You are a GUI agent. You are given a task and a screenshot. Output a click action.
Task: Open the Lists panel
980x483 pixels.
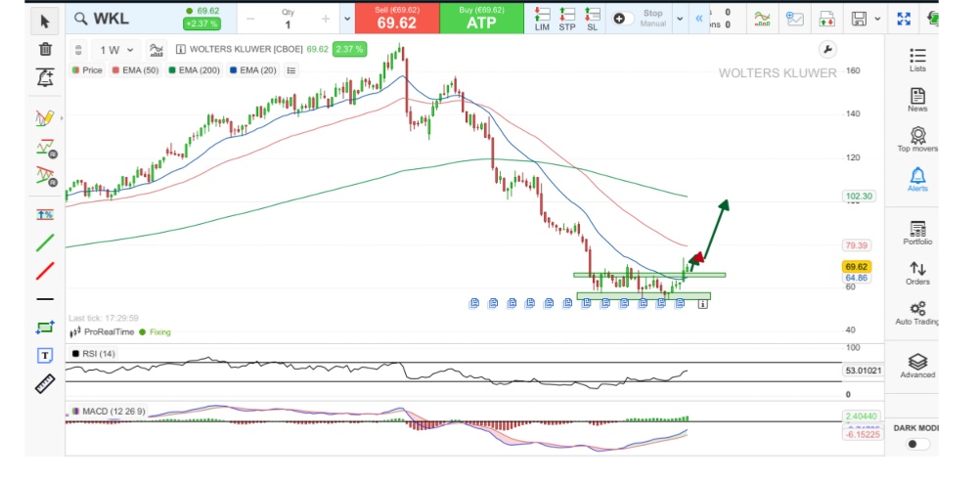click(917, 60)
